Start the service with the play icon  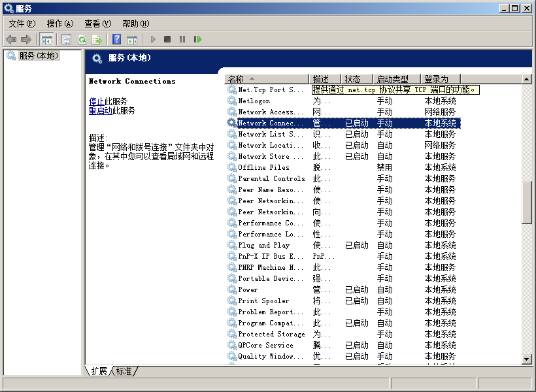pos(152,39)
